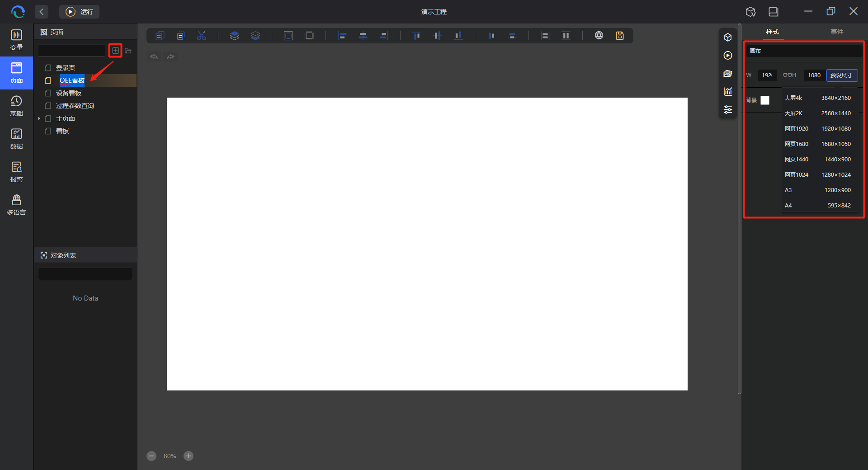Open the 数据 section in the sidebar
This screenshot has width=868, height=470.
17,139
